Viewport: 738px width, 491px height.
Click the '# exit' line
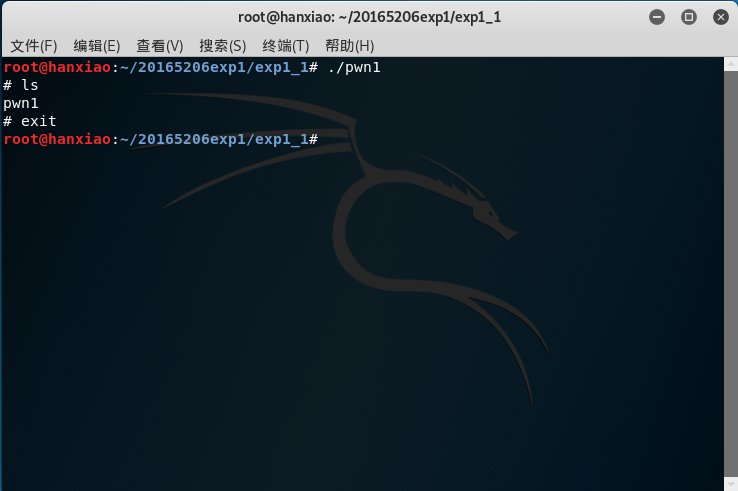click(30, 121)
